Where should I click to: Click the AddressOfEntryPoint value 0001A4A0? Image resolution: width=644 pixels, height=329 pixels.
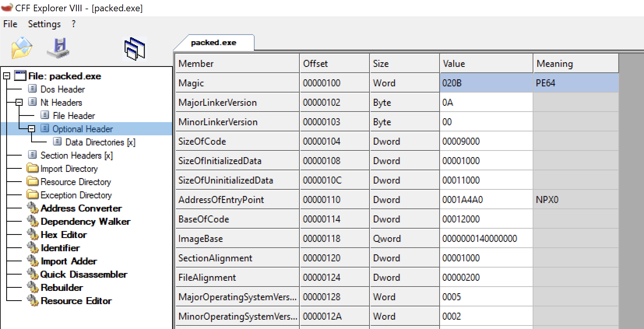click(x=486, y=199)
